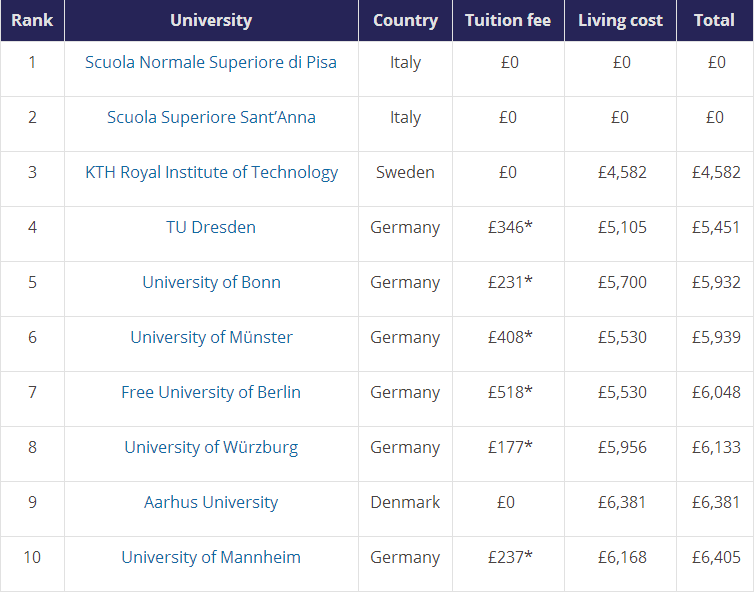This screenshot has height=594, width=754.
Task: Follow the University of Bonn link
Action: [x=211, y=282]
